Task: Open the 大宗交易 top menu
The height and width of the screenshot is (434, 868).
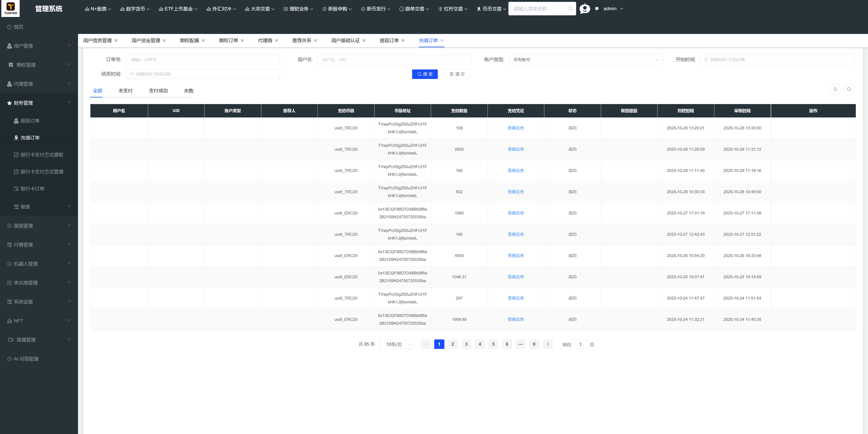Action: point(259,9)
